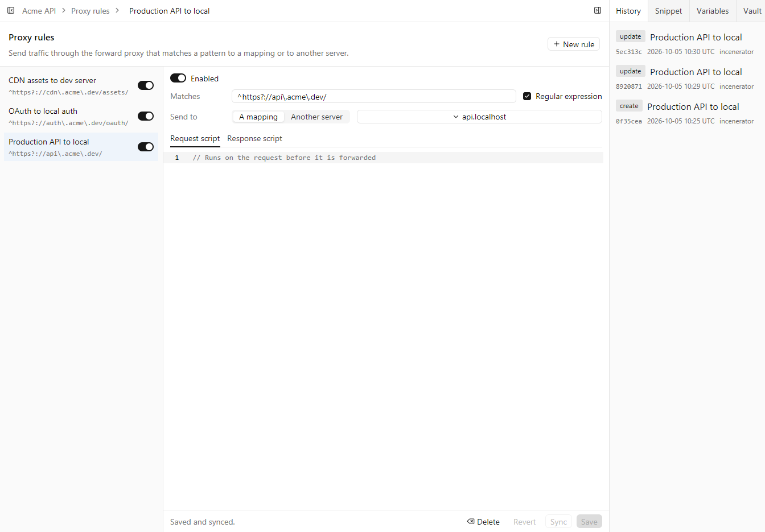Open the api.localhost mapping dropdown

point(479,117)
